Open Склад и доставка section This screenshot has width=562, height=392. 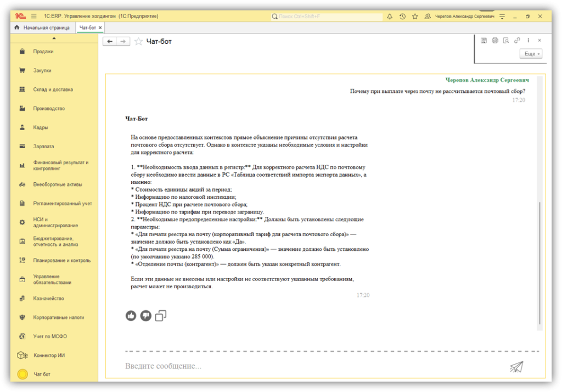[54, 89]
